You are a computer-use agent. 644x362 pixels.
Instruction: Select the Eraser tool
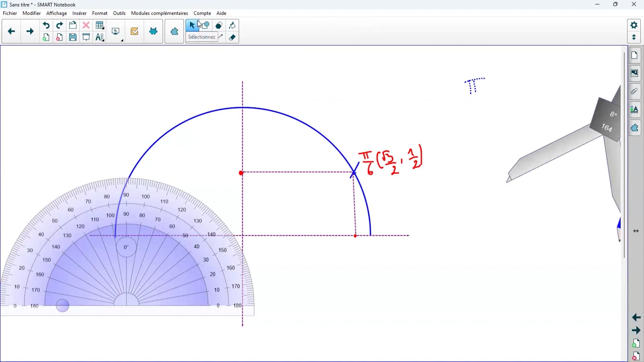[232, 37]
